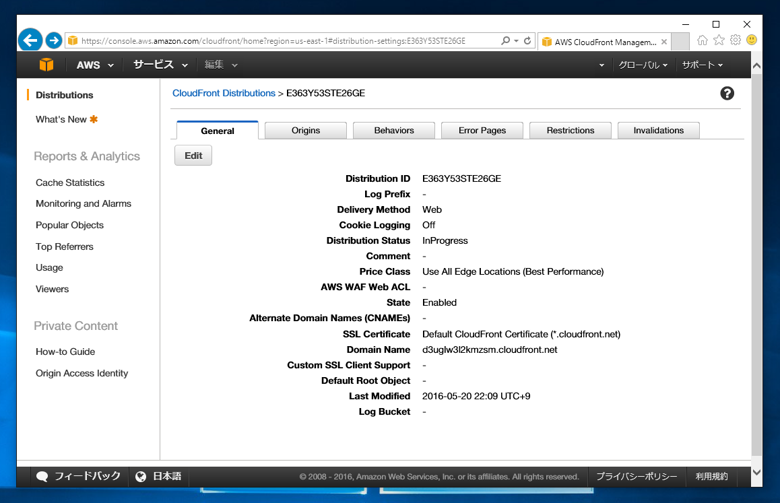Click the feedback speech bubble icon

[42, 477]
